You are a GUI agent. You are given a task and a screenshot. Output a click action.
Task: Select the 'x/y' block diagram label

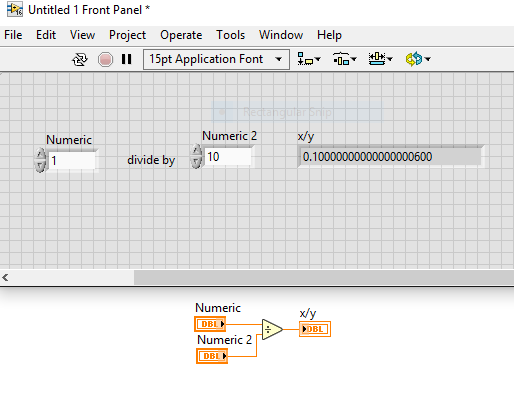click(308, 313)
